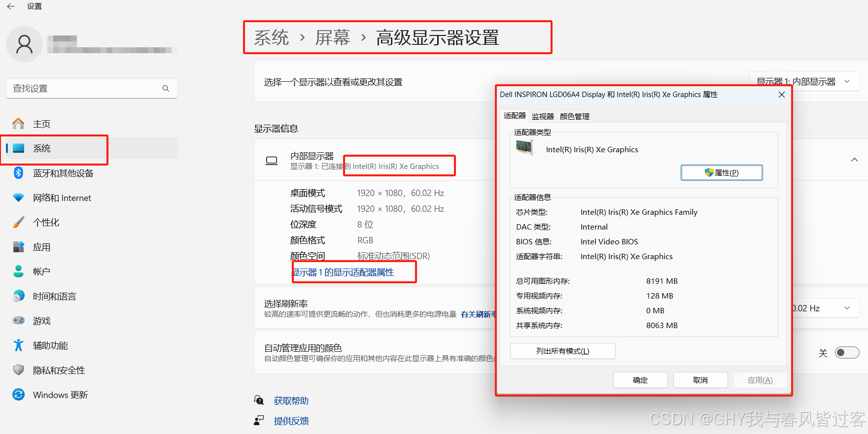Screen dimensions: 868x434
Task: Select 游戏 in the sidebar
Action: pyautogui.click(x=92, y=321)
